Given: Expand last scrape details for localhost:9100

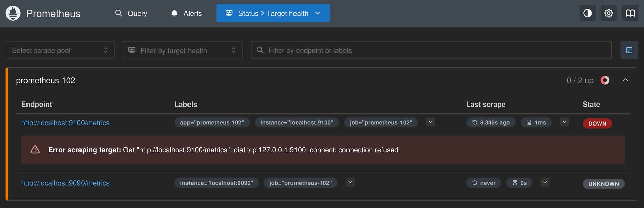Looking at the screenshot, I should [564, 122].
